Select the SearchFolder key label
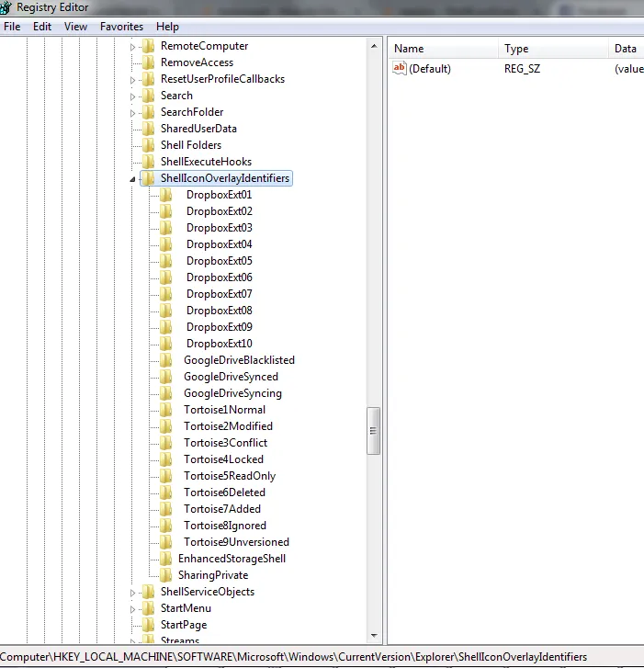 pyautogui.click(x=192, y=112)
